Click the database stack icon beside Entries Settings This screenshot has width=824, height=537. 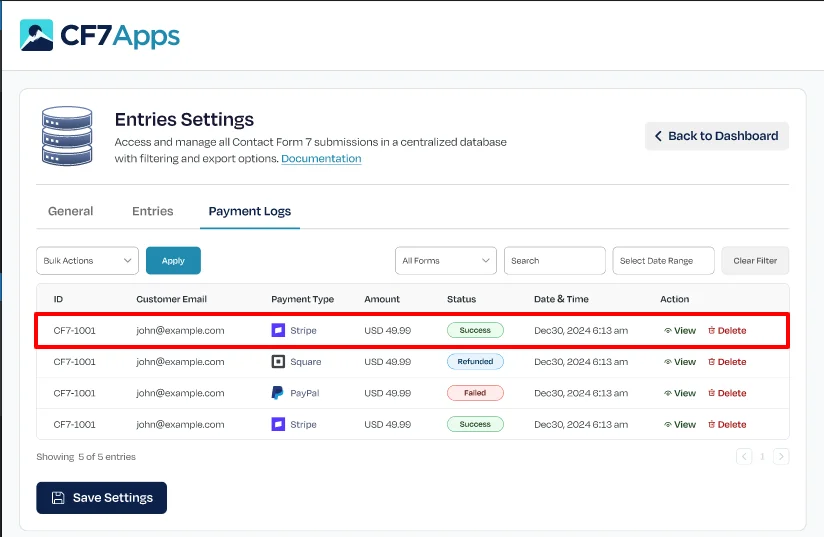click(67, 136)
